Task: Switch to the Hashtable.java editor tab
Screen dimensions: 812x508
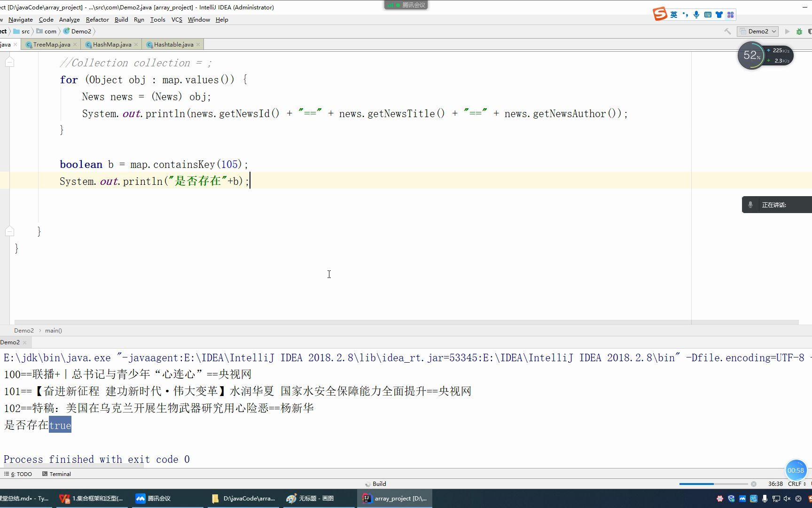Action: coord(173,44)
